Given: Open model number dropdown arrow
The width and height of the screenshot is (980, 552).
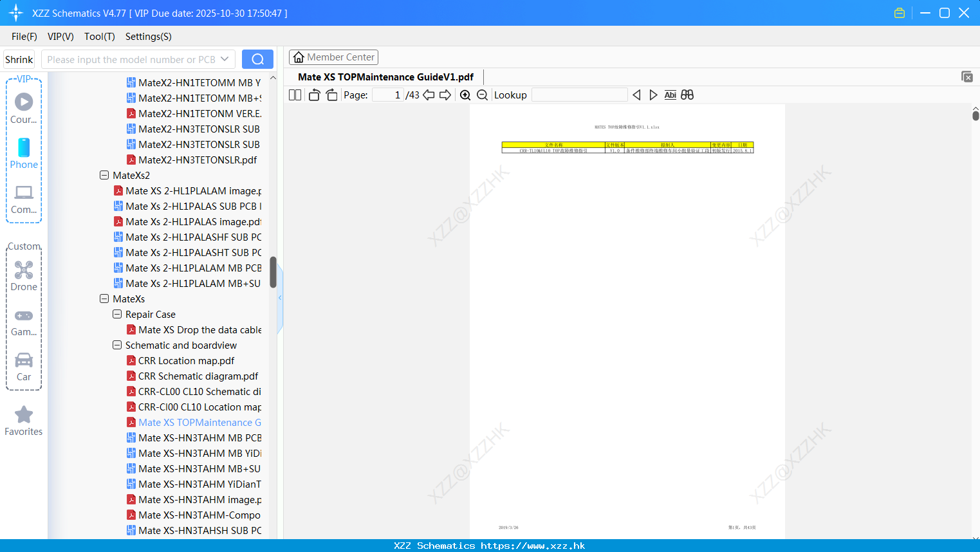Looking at the screenshot, I should [x=225, y=59].
